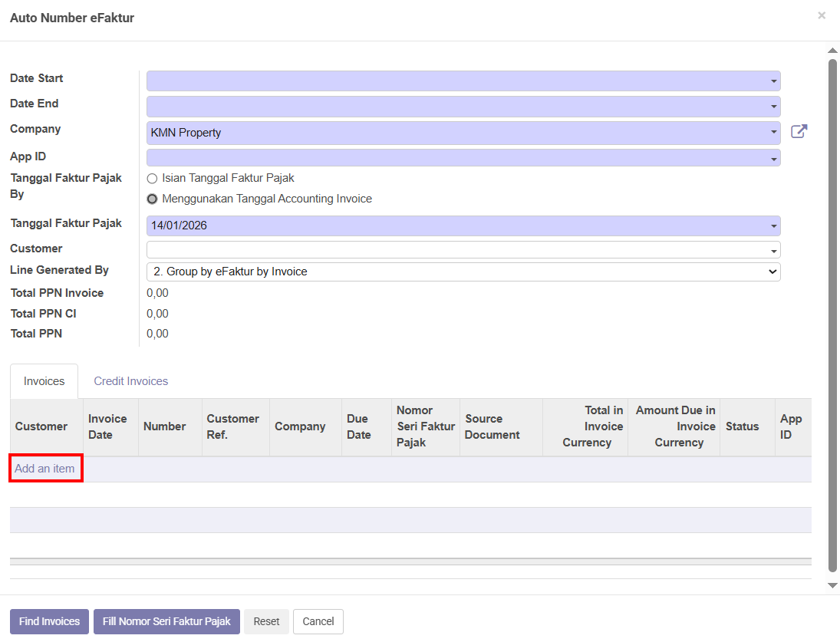
Task: Open the Customer dropdown field
Action: click(x=463, y=250)
